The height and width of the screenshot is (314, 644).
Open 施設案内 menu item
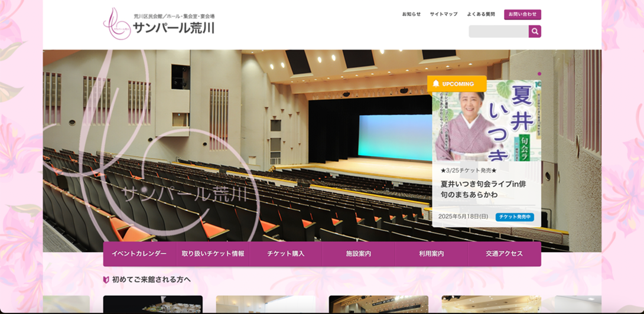(x=359, y=254)
